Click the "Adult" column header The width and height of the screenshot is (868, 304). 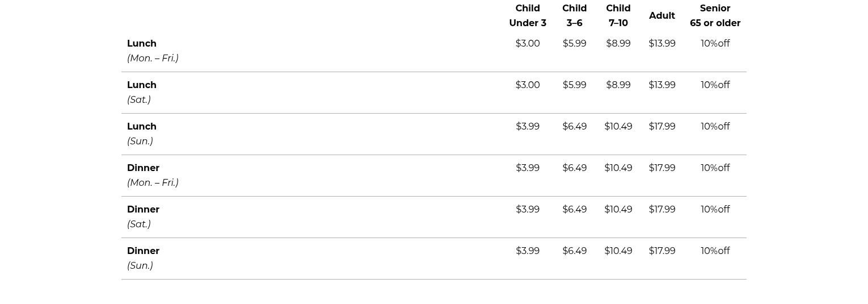(661, 16)
